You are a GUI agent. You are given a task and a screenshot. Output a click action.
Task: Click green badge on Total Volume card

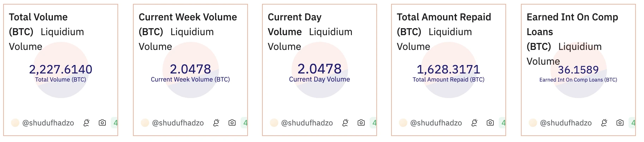coord(115,123)
